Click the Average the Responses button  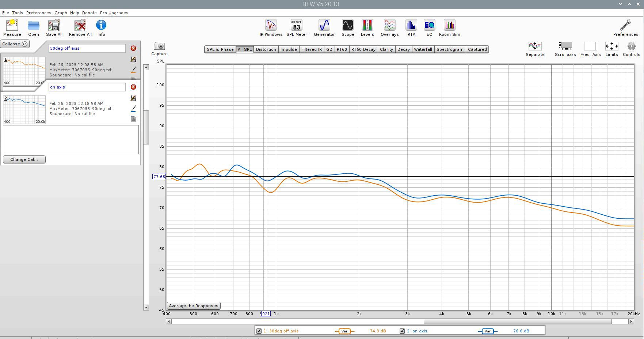[x=194, y=306]
